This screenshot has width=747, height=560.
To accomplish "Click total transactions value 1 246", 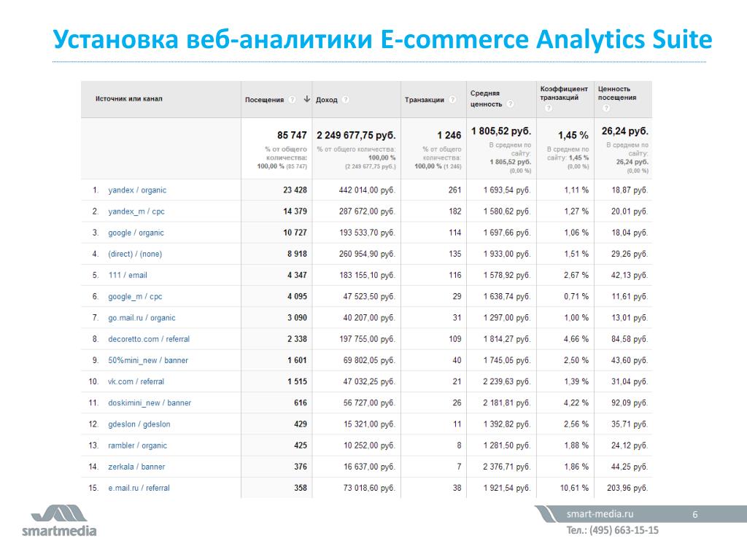I will click(449, 135).
